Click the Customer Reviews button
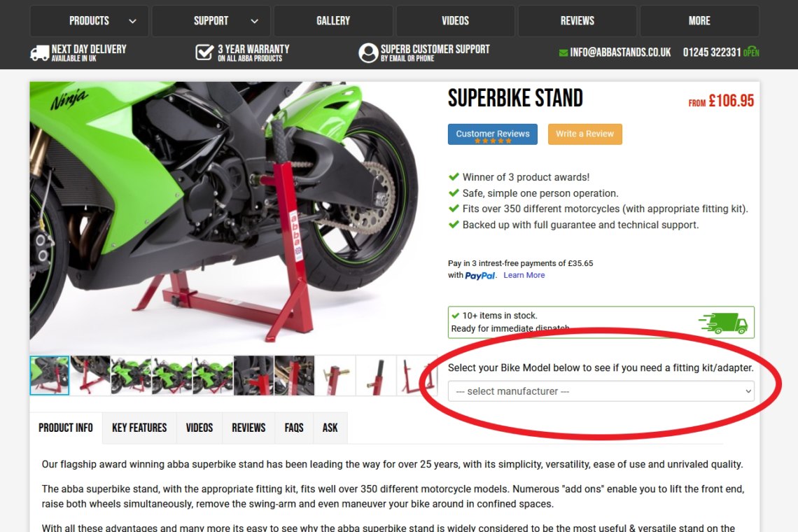Image resolution: width=798 pixels, height=532 pixels. pyautogui.click(x=493, y=134)
